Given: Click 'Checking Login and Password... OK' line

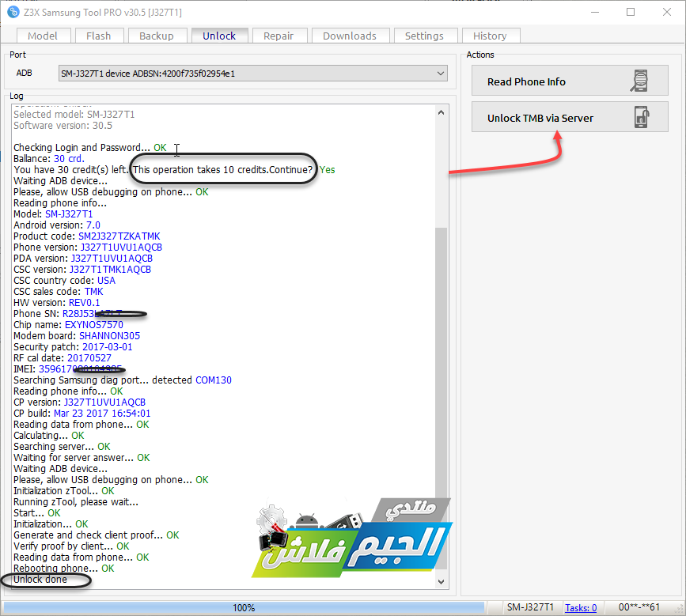Looking at the screenshot, I should pos(90,148).
